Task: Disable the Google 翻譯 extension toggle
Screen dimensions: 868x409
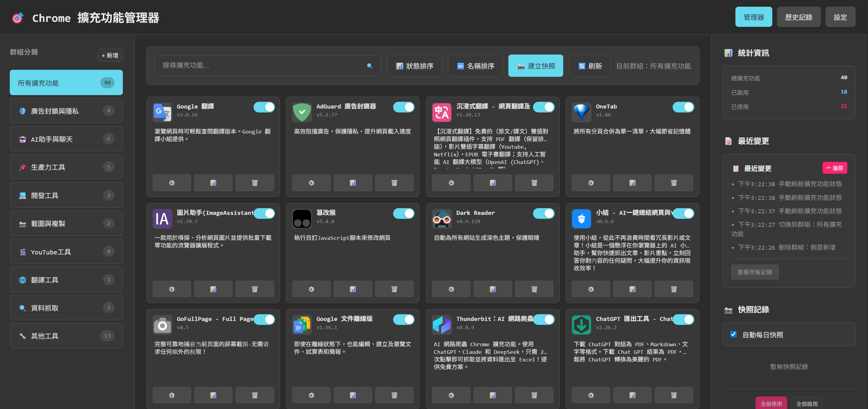Action: click(264, 107)
